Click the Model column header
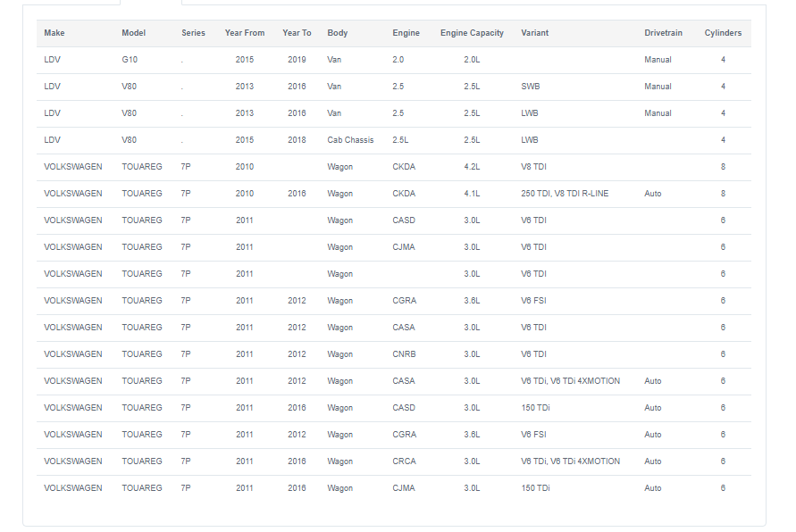The width and height of the screenshot is (796, 532). tap(133, 33)
